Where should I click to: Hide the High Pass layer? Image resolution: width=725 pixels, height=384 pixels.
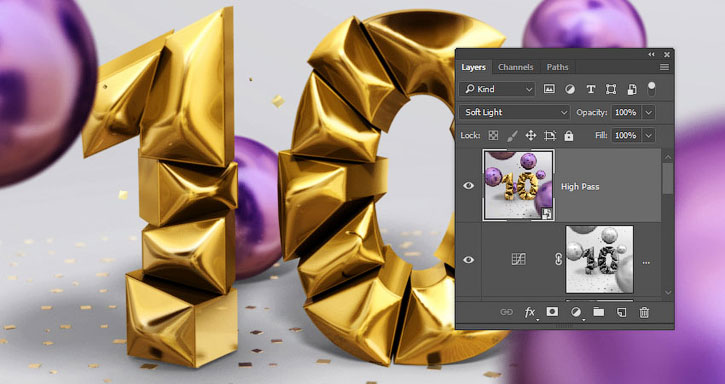(469, 186)
